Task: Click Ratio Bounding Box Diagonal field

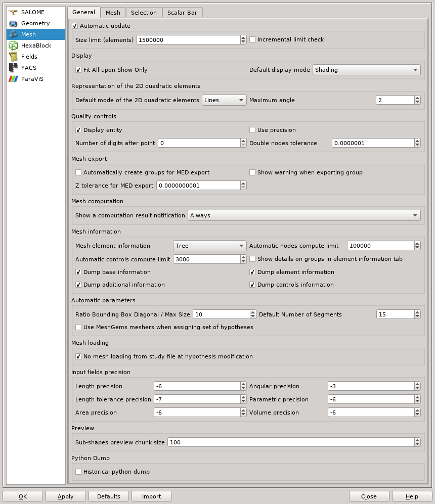Action: tap(222, 314)
